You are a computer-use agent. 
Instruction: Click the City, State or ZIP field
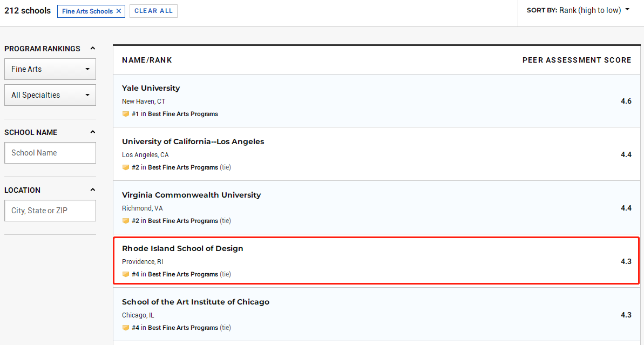pos(50,211)
